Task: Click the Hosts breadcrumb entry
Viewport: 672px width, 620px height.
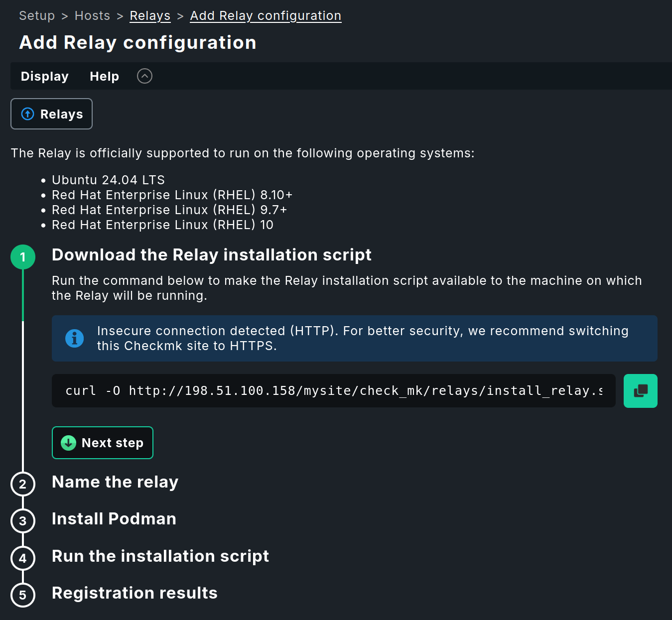Action: [92, 15]
